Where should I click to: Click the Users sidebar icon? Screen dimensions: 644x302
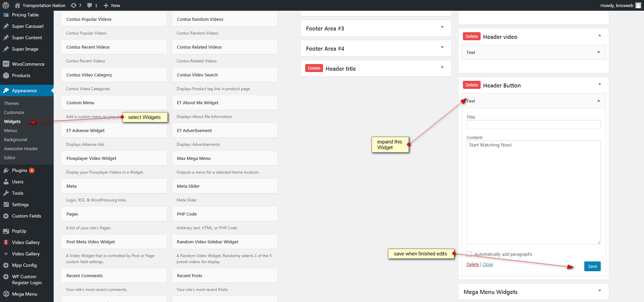tap(6, 182)
